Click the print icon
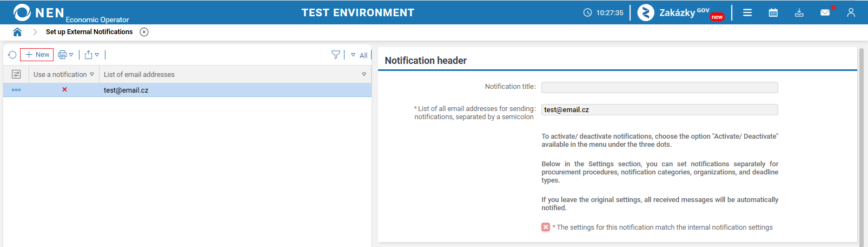The image size is (868, 247). tap(62, 55)
